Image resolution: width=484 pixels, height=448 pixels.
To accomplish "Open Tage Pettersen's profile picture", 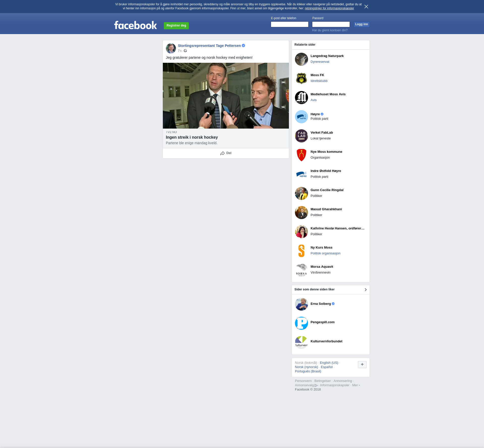I will click(171, 48).
